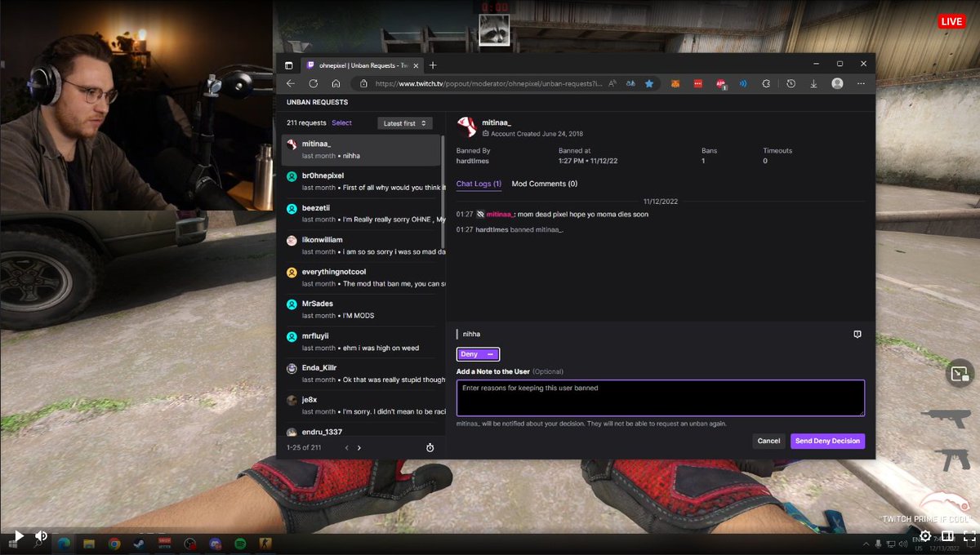Screen dimensions: 980x555
Task: Click the shield-chat icon beside the nihha request text
Action: [x=857, y=334]
